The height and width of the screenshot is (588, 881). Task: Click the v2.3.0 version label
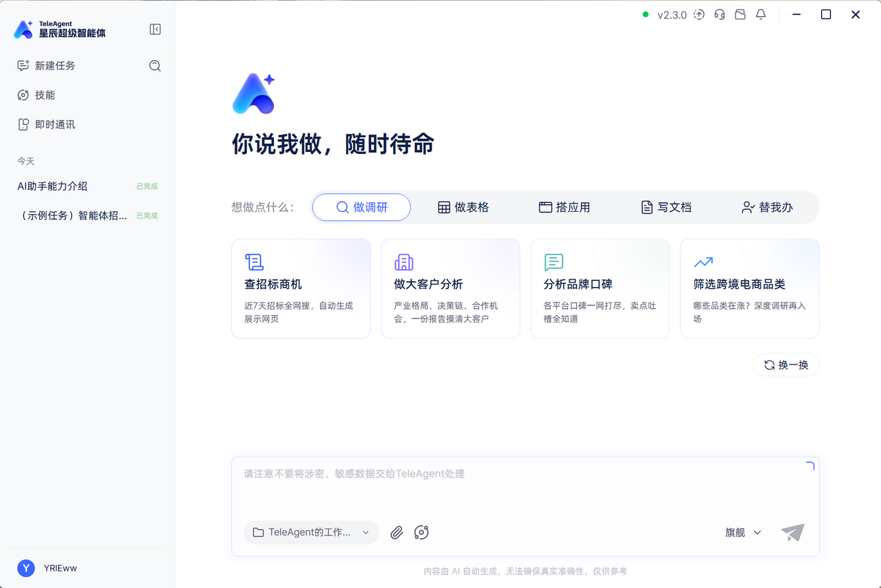pos(672,15)
